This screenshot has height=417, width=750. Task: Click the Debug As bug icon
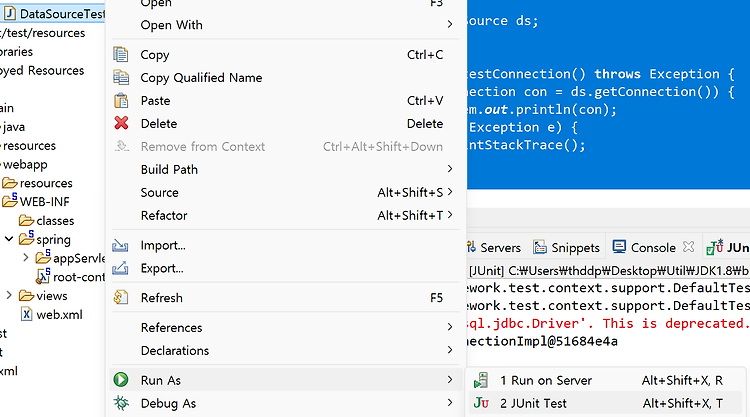(121, 403)
